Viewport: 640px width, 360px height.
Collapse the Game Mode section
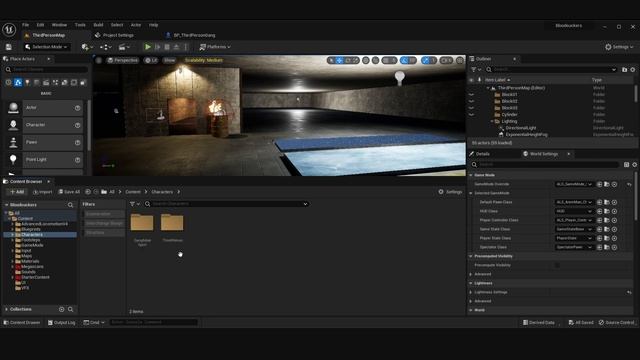coord(471,175)
